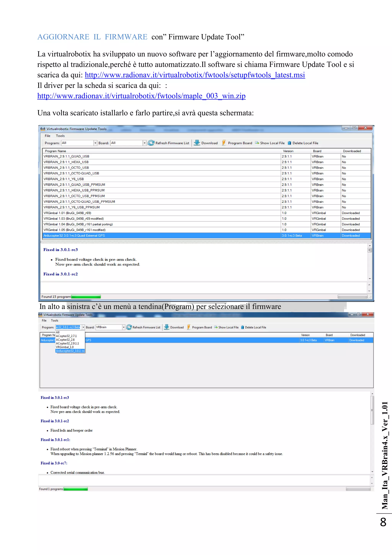The image size is (392, 555).
Task: Click release notes scrollbar in bottom window
Action: pyautogui.click(x=372, y=433)
